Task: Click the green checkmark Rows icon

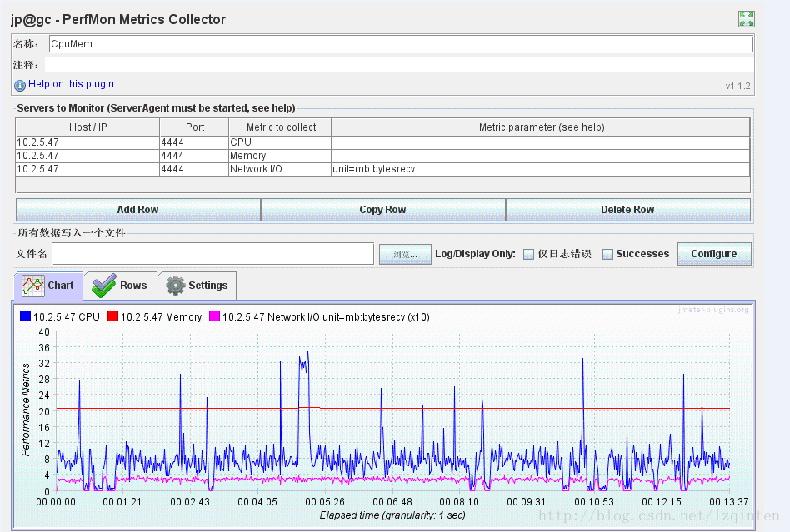Action: (104, 286)
